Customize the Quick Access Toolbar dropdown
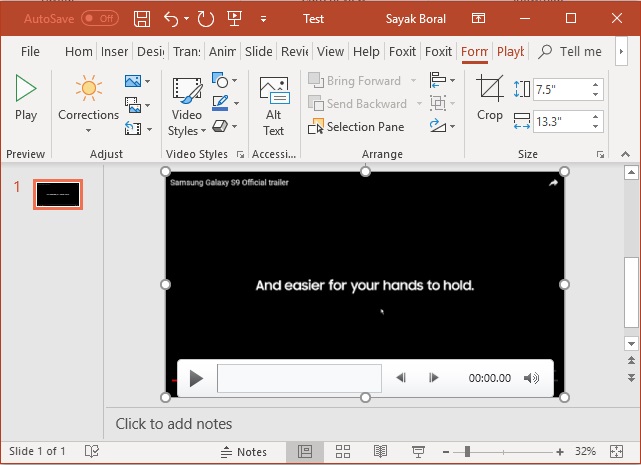The image size is (641, 465). pos(264,19)
